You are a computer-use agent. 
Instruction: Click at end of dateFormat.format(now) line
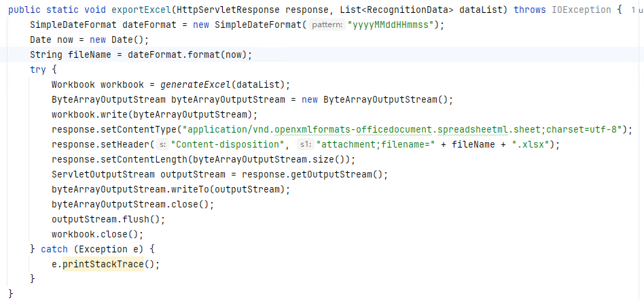click(252, 54)
